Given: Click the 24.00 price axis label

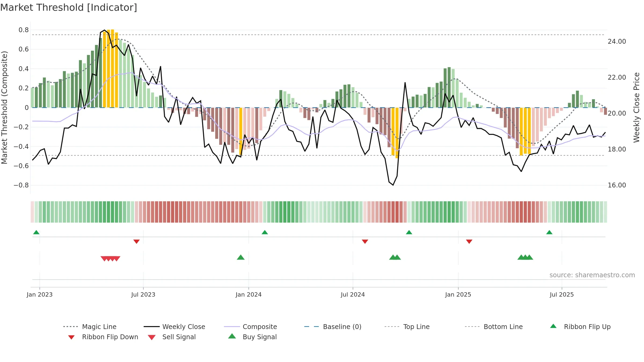Looking at the screenshot, I should tap(617, 42).
